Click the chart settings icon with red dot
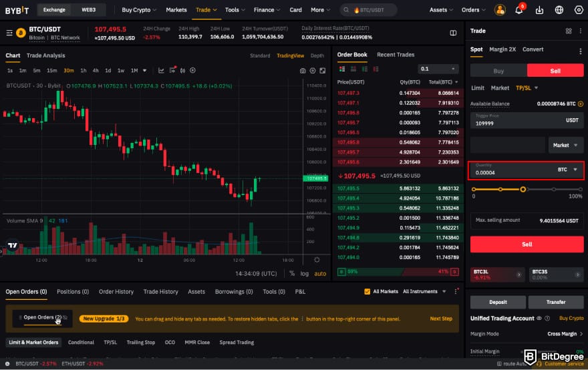588x370 pixels. point(172,70)
